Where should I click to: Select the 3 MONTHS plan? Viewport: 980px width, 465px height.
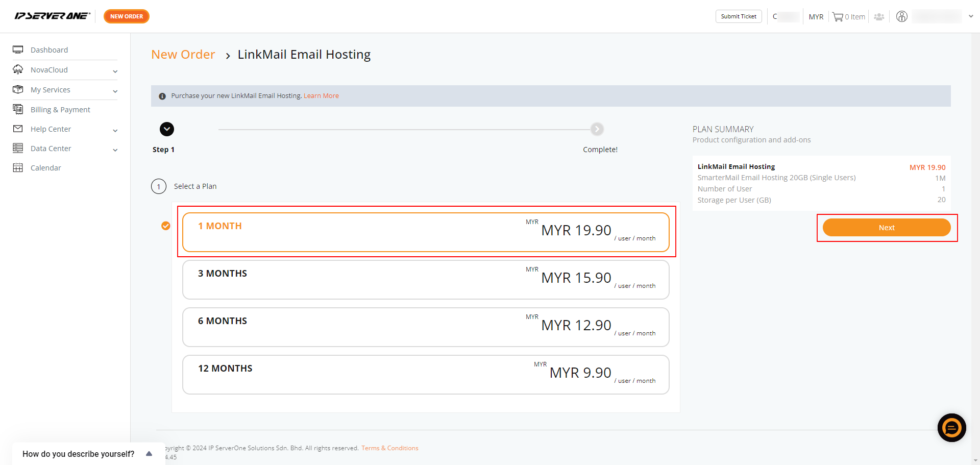click(426, 280)
